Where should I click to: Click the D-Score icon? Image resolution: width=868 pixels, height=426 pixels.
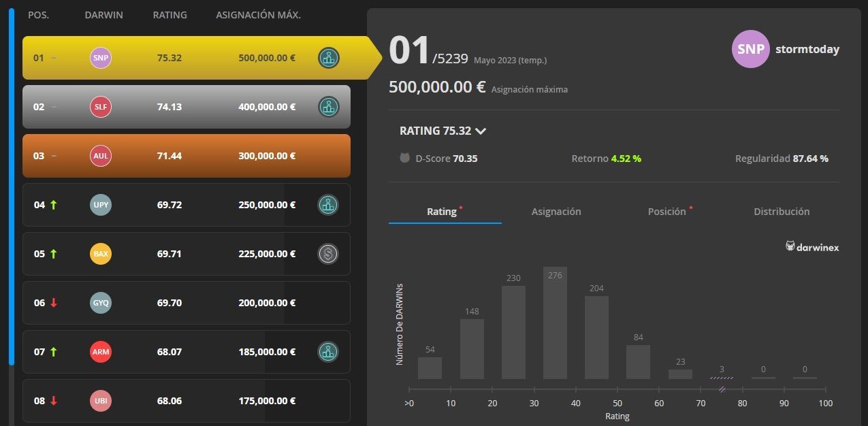(x=404, y=159)
